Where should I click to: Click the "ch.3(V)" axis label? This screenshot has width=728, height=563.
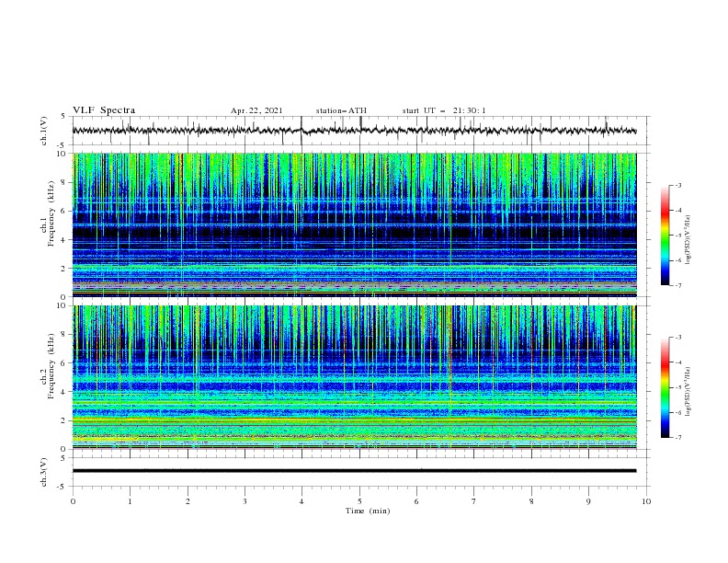44,472
